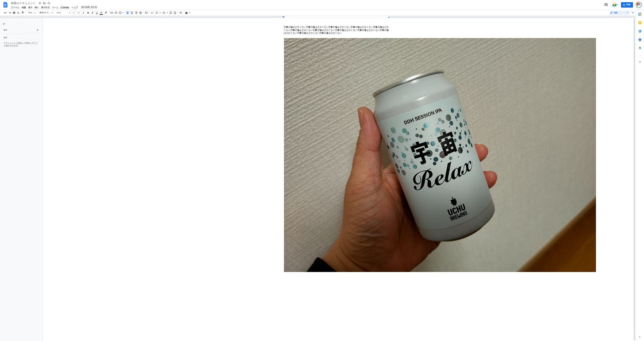Open the 挿入 menu
644x341 pixels.
click(x=37, y=8)
